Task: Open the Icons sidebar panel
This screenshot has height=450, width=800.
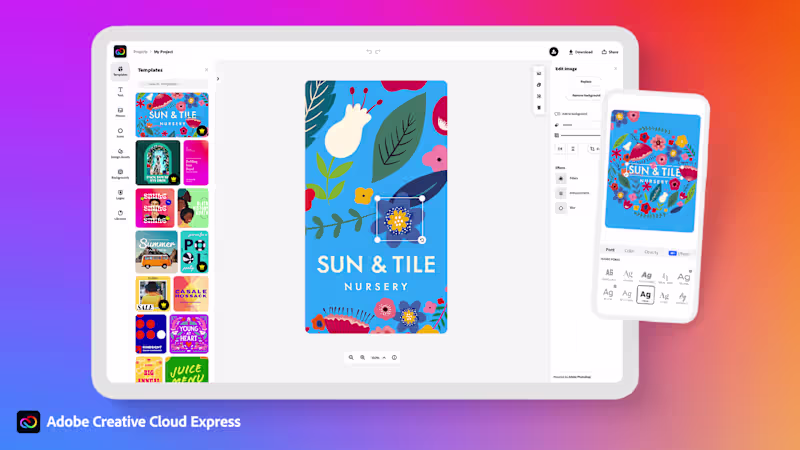Action: (x=120, y=133)
